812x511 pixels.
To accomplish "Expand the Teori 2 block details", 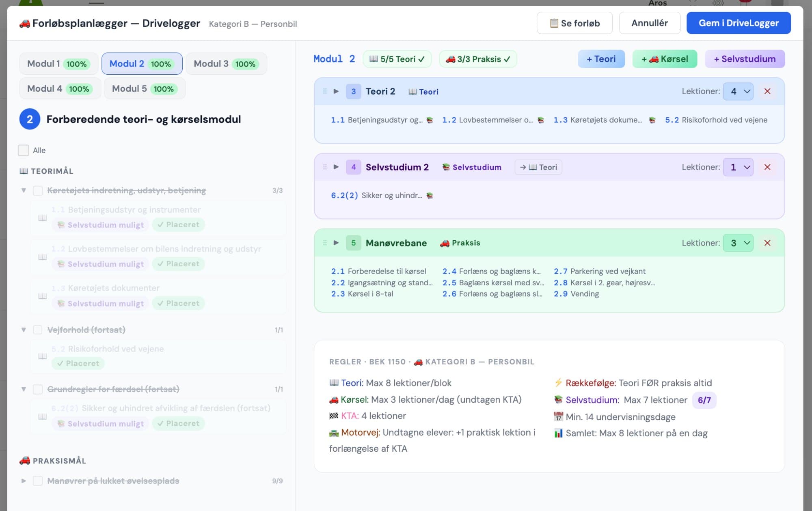I will point(336,91).
